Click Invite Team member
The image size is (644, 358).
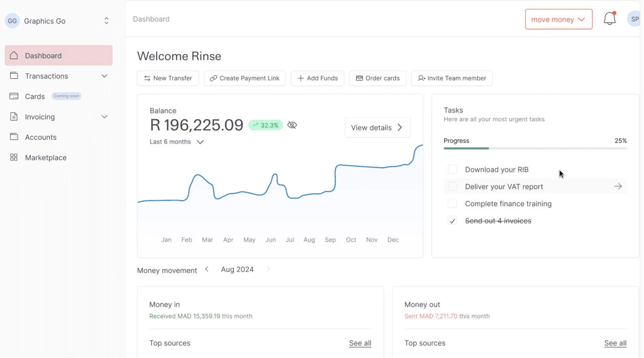(452, 78)
